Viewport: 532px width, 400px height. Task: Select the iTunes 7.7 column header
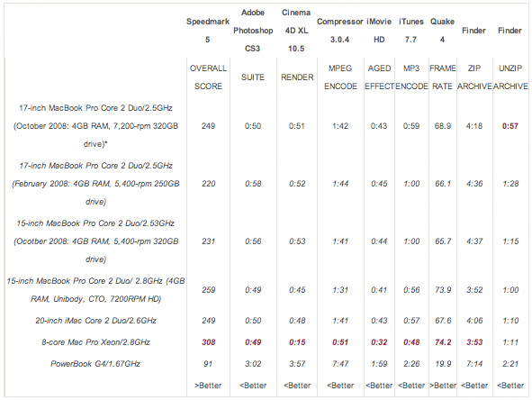coord(410,31)
